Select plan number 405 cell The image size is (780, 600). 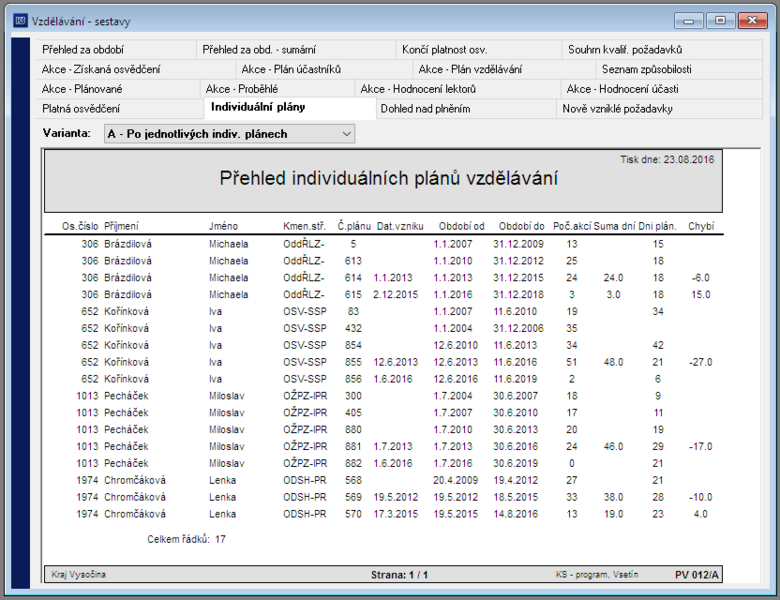353,413
